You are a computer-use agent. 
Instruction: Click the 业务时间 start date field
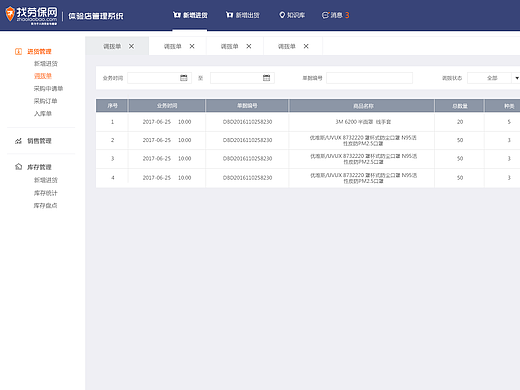[x=159, y=78]
